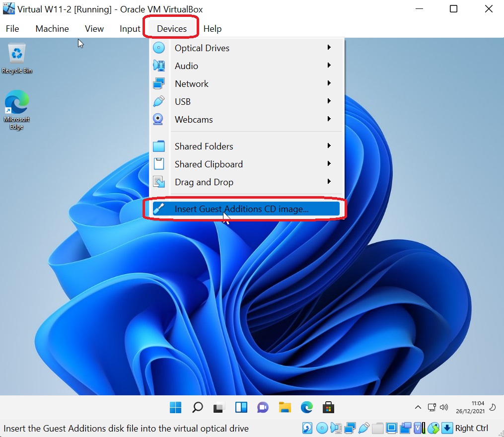Click the Drag and Drop icon

[x=159, y=182]
